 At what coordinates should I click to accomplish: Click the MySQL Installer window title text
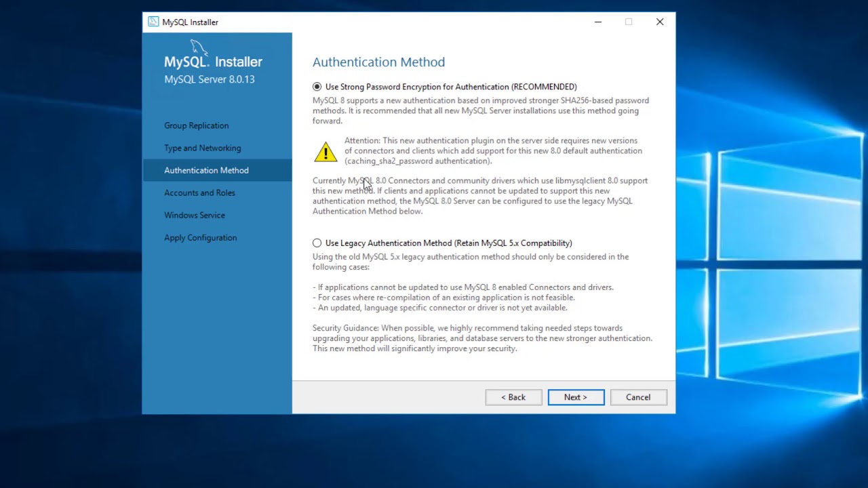coord(191,22)
